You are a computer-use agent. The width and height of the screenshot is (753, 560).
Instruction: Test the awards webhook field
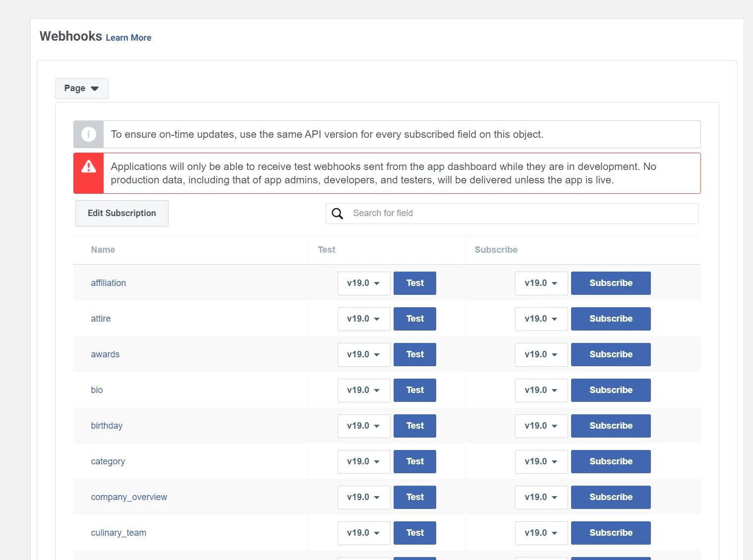tap(415, 355)
